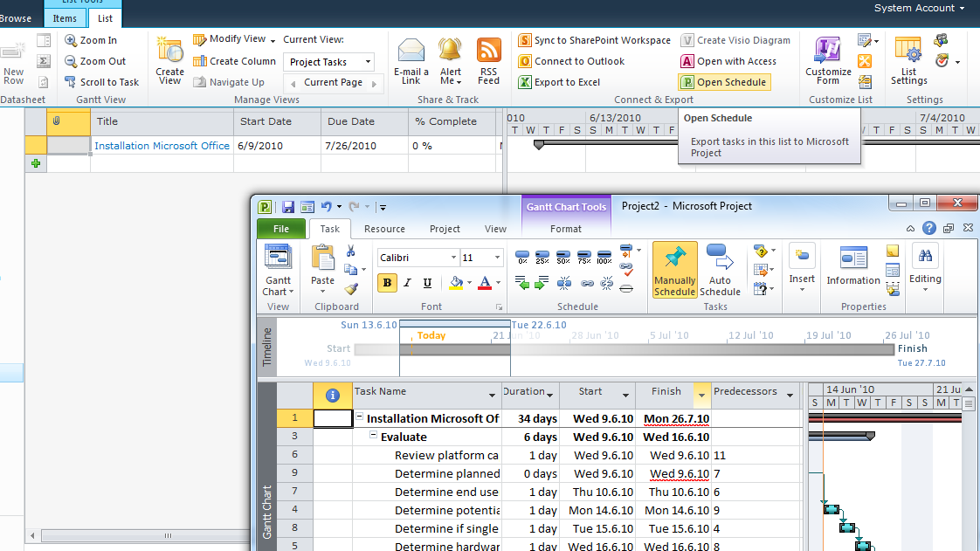Viewport: 980px width, 551px height.
Task: Switch to SharePoint Browse tab
Action: pos(16,18)
